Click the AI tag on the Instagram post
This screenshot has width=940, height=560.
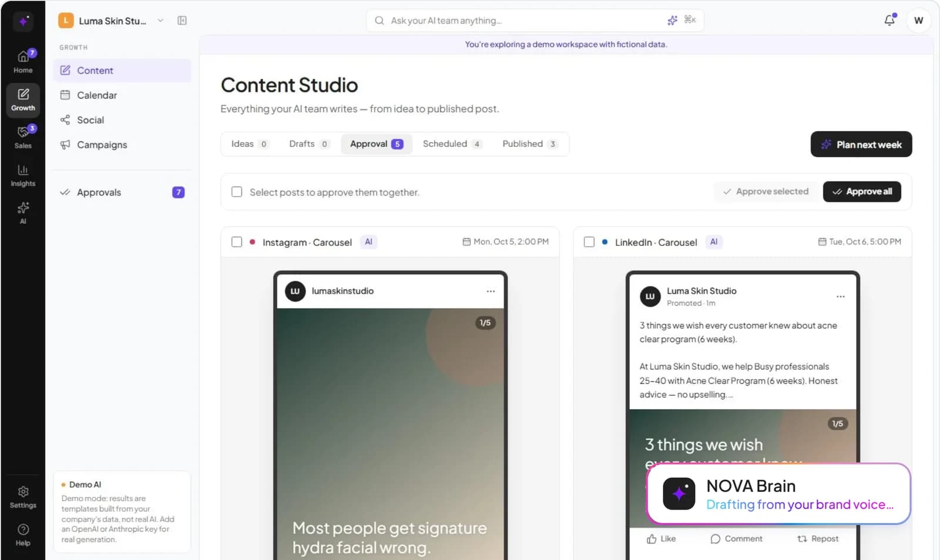(368, 242)
